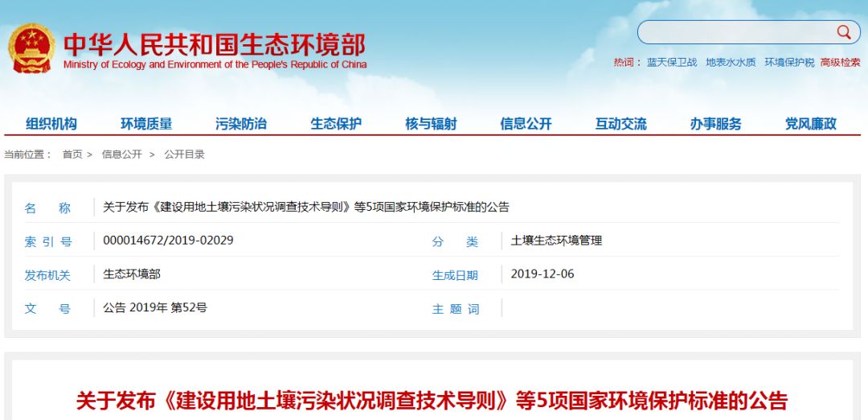Screen dimensions: 868x420
Task: Open the 办事服务 menu
Action: tap(716, 124)
